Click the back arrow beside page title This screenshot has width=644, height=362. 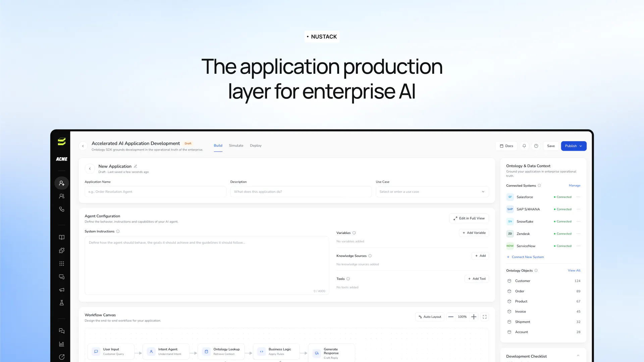[83, 146]
